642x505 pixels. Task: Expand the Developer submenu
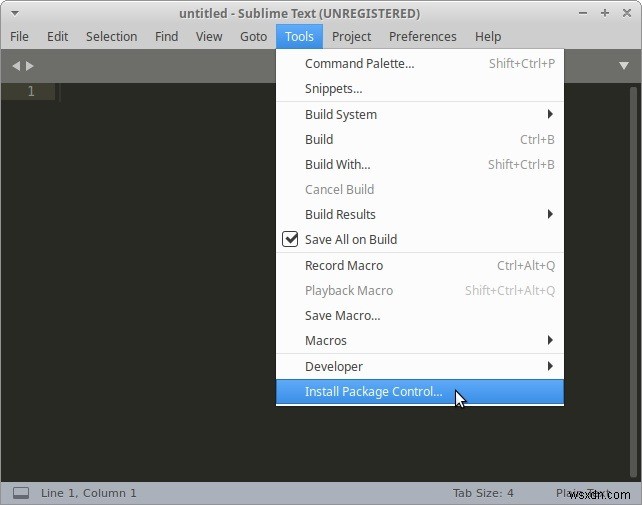pos(550,366)
